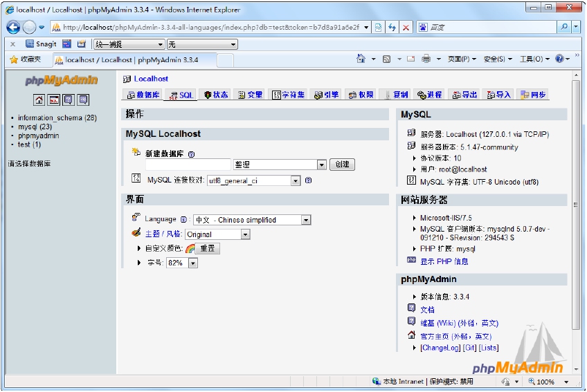Image resolution: width=587 pixels, height=392 pixels.
Task: Click the Stop loading X icon
Action: 406,27
